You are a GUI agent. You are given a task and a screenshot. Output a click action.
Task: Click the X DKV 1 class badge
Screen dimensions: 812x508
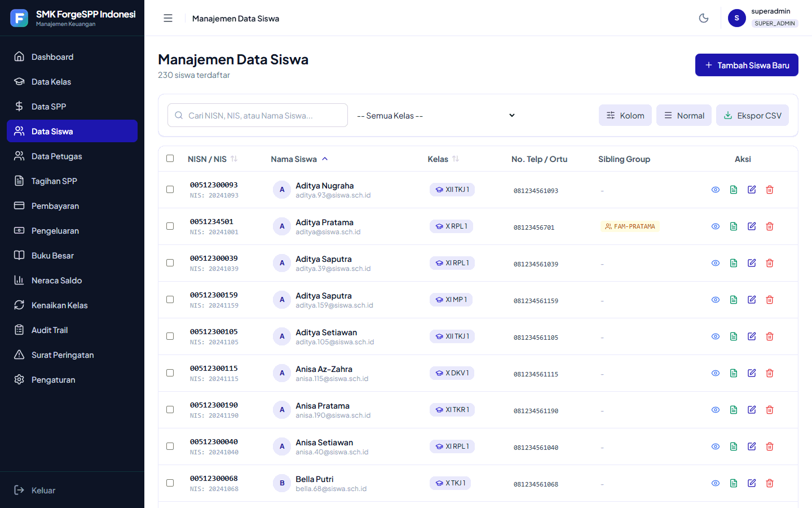[452, 373]
